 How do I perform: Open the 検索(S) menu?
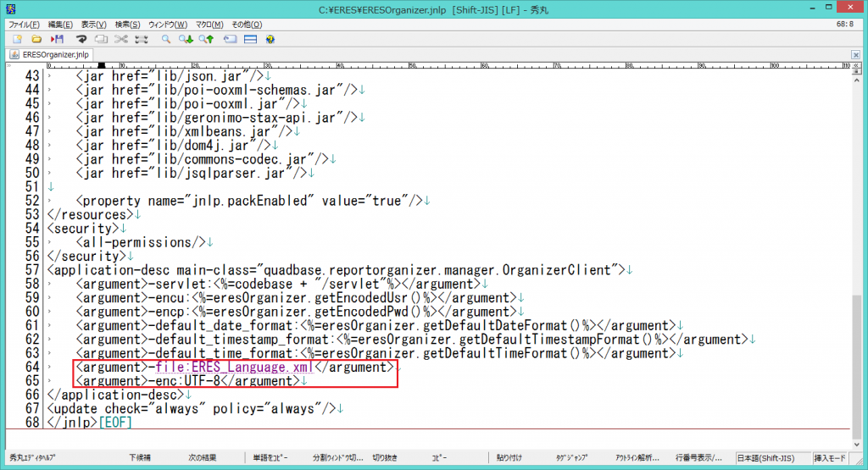coord(129,25)
